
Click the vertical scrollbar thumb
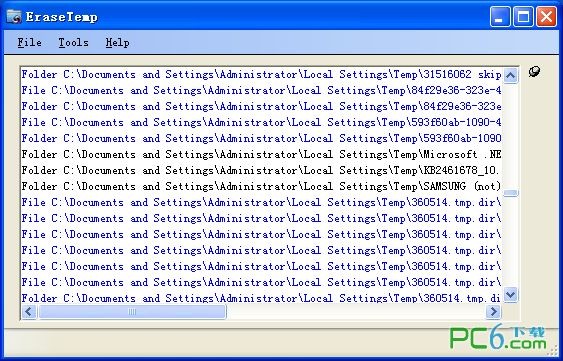coord(510,193)
